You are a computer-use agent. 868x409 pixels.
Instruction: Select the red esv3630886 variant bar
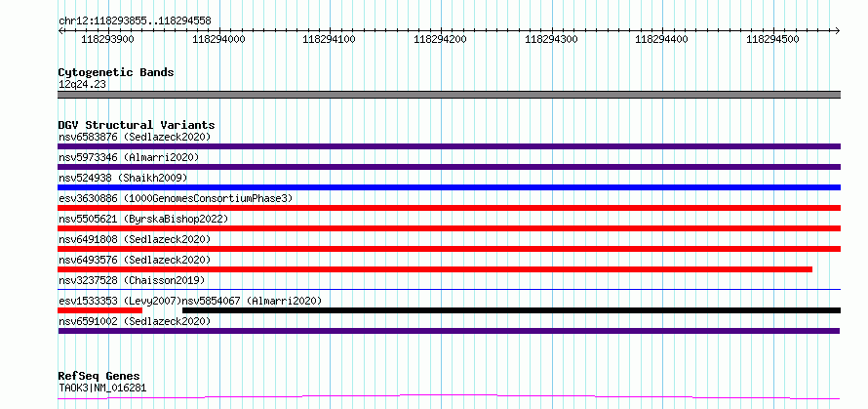449,208
